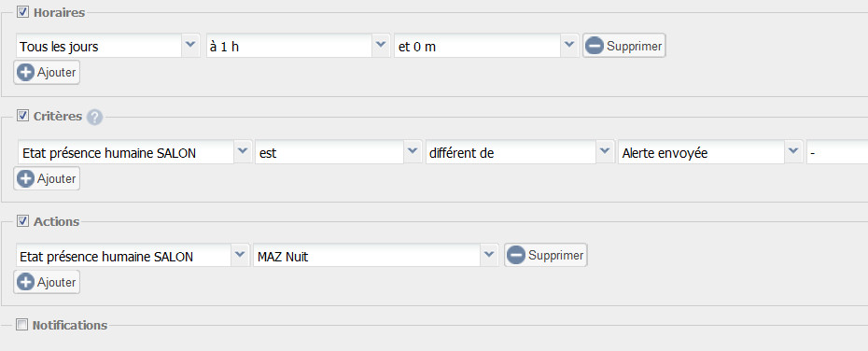Open the 'Tous les jours' dropdown arrow
Image resolution: width=868 pixels, height=351 pixels.
coord(190,46)
